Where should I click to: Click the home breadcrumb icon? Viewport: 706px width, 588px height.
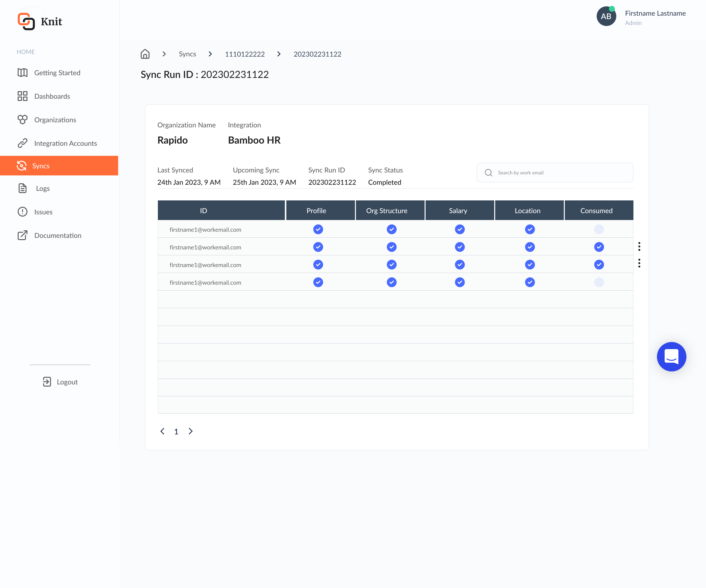pyautogui.click(x=145, y=54)
